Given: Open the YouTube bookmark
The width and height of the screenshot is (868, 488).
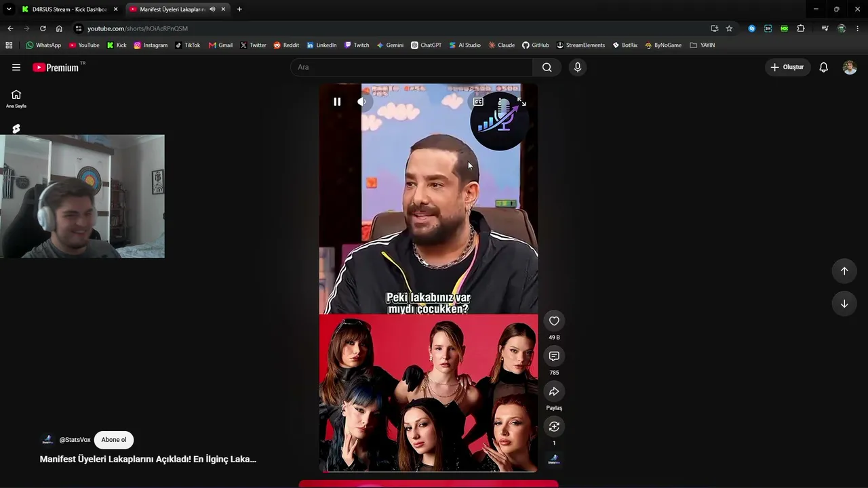Looking at the screenshot, I should 84,45.
